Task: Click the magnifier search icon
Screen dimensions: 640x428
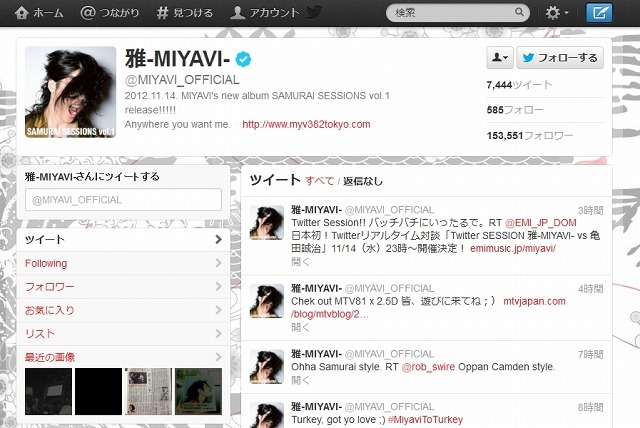Action: pos(519,12)
